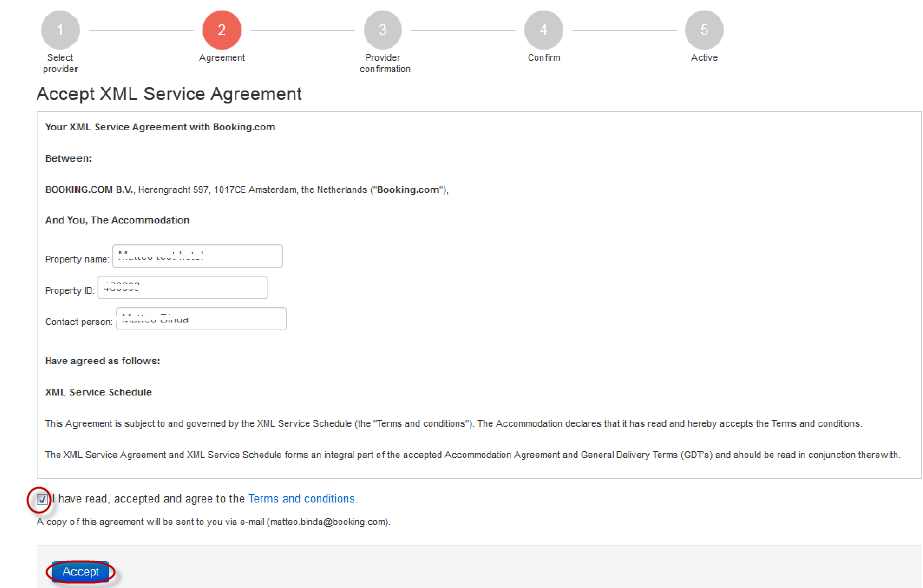The width and height of the screenshot is (923, 588).
Task: Click the step 3 circle
Action: pos(383,30)
